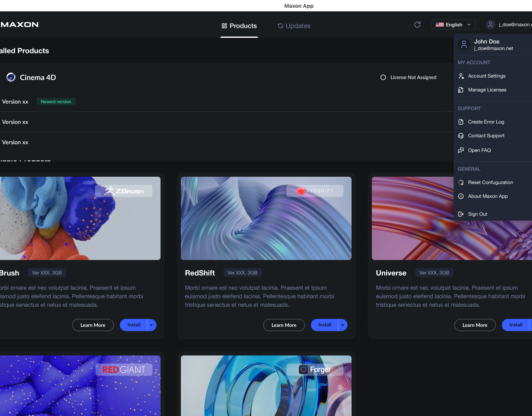Image resolution: width=532 pixels, height=416 pixels.
Task: Select Open FAQ menu item
Action: 493,150
